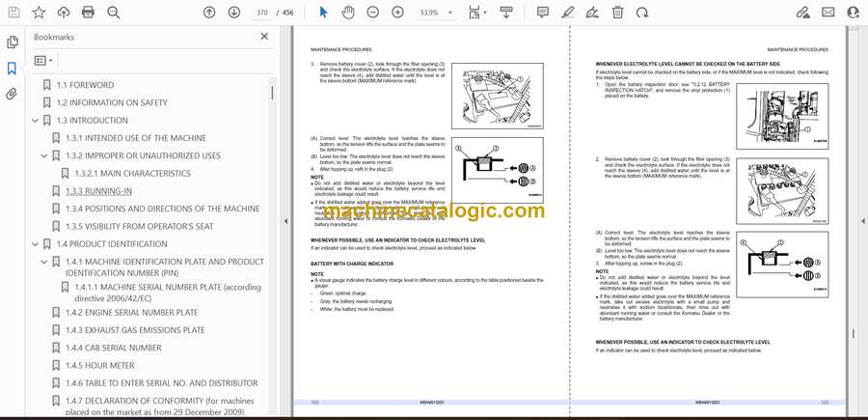The image size is (868, 420).
Task: Click the share link icon
Action: [802, 13]
